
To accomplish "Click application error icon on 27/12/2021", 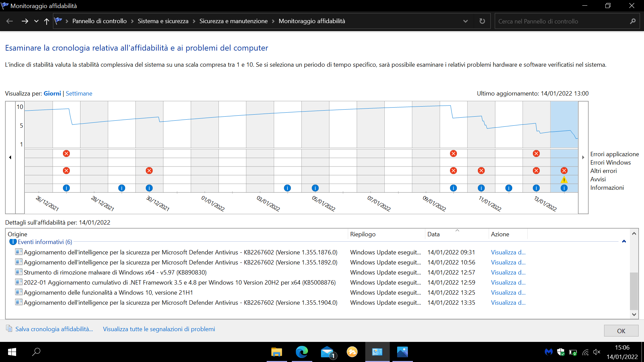I will click(x=66, y=154).
